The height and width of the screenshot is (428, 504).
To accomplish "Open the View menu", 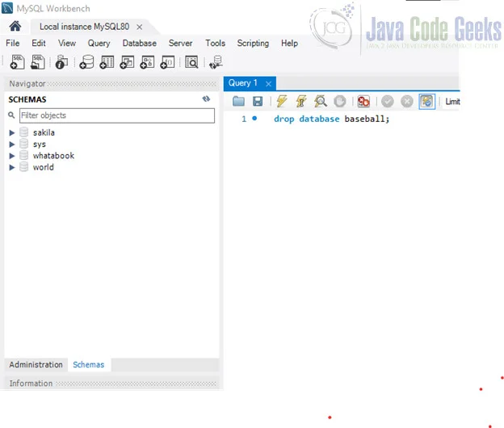I will (x=67, y=43).
